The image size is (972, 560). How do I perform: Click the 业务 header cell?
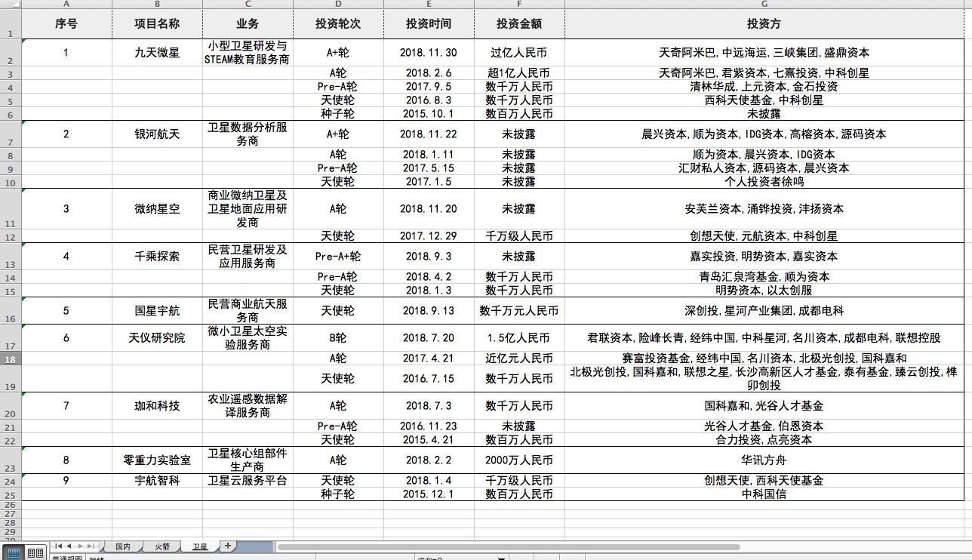coord(248,23)
